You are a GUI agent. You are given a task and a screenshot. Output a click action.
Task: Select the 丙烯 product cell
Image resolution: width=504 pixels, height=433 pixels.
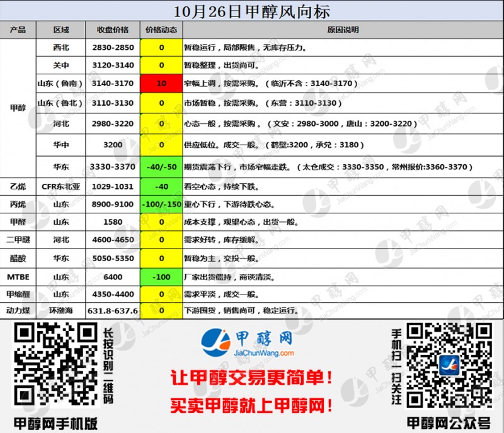pyautogui.click(x=18, y=205)
